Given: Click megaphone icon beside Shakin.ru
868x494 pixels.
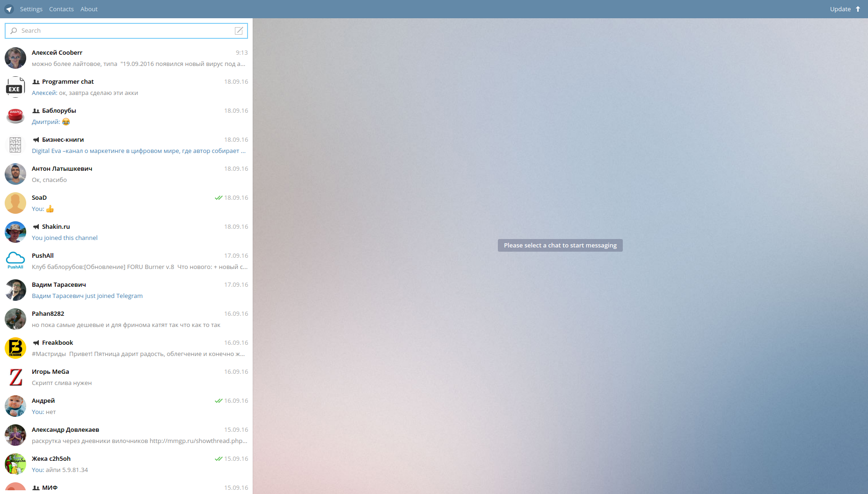Looking at the screenshot, I should pos(36,227).
